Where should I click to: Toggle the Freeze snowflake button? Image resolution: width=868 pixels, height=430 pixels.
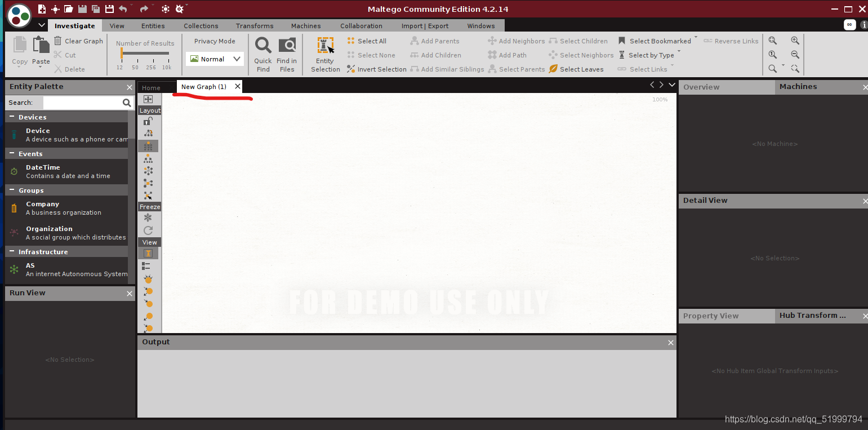click(x=148, y=218)
